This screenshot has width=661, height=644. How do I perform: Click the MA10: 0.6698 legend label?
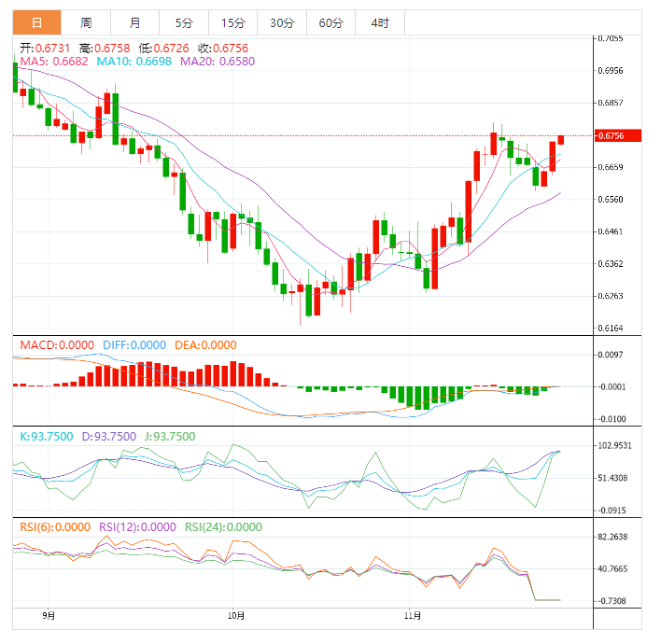(x=134, y=62)
